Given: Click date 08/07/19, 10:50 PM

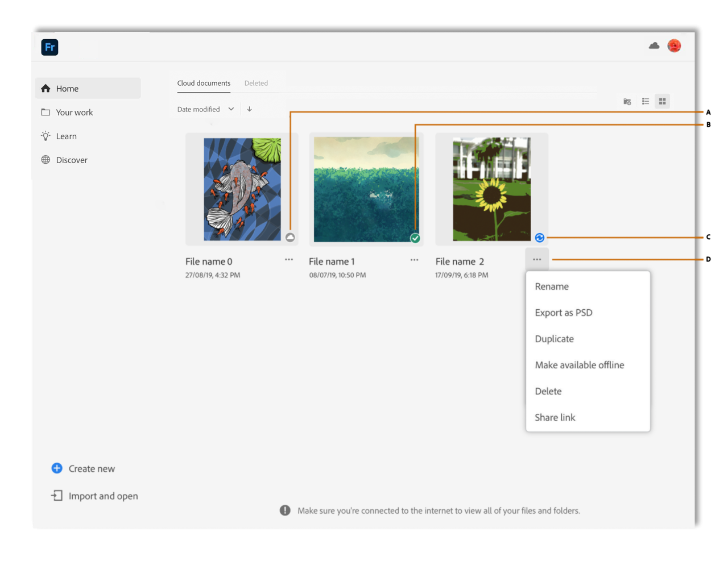Looking at the screenshot, I should (337, 275).
